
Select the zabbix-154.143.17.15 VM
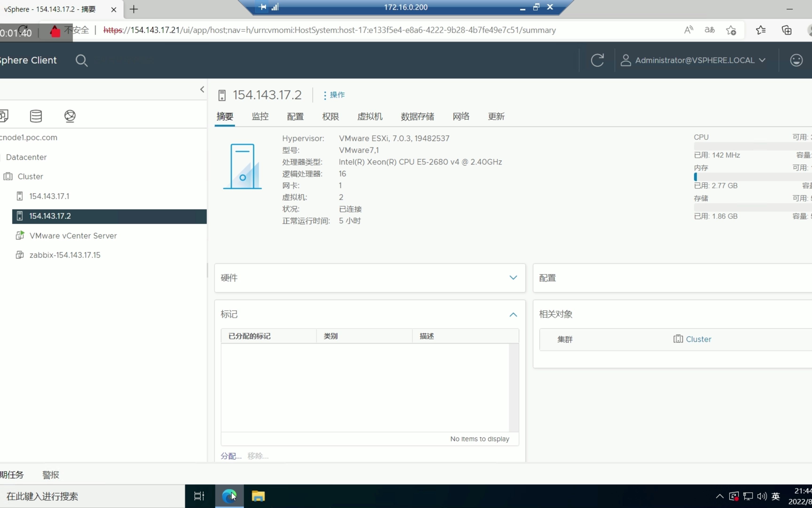pyautogui.click(x=65, y=255)
